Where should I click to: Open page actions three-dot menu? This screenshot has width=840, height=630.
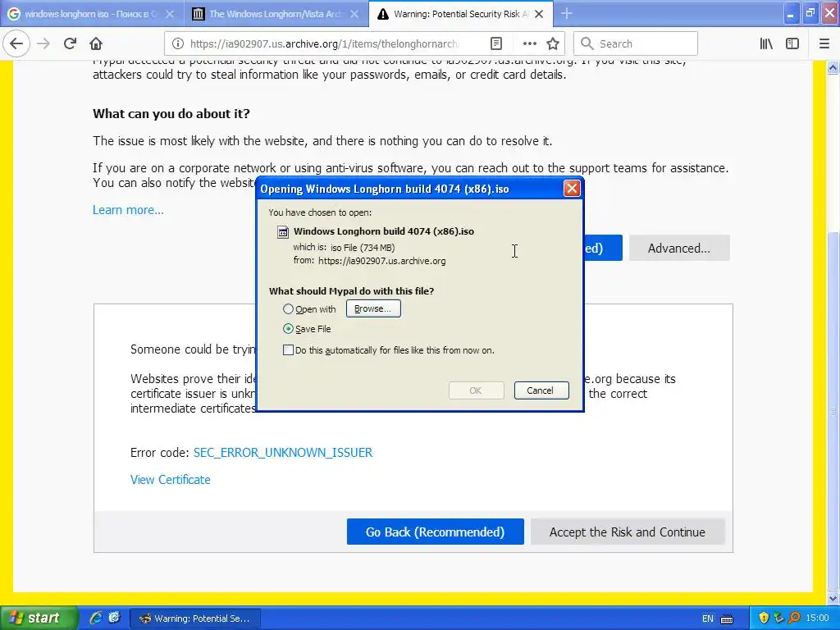click(530, 44)
